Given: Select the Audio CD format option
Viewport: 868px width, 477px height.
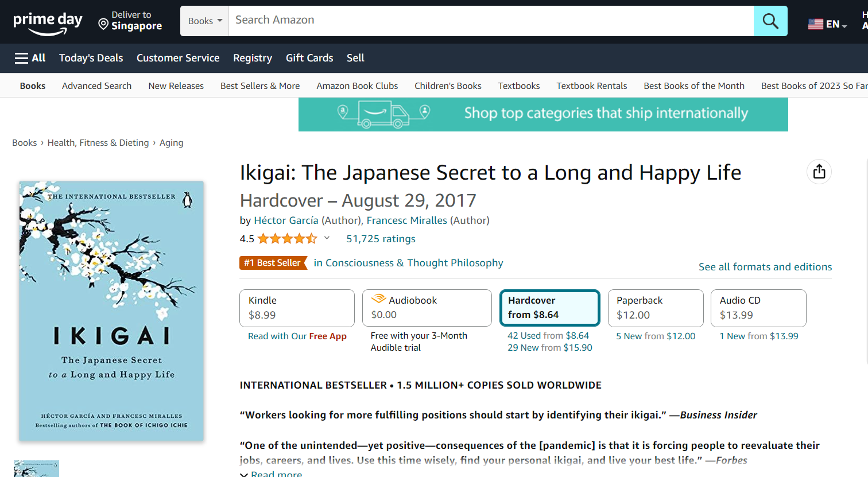Looking at the screenshot, I should tap(758, 308).
